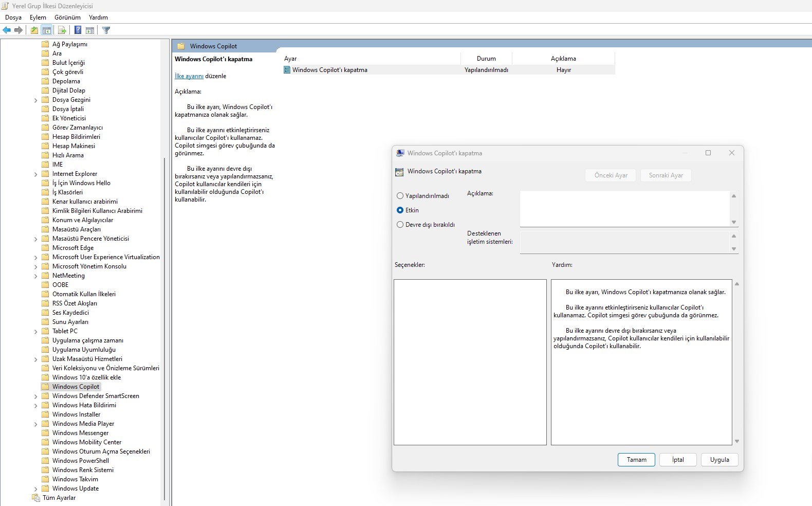Click the Microsoft Edge folder icon
Viewport: 812px width, 506px height.
[x=45, y=248]
